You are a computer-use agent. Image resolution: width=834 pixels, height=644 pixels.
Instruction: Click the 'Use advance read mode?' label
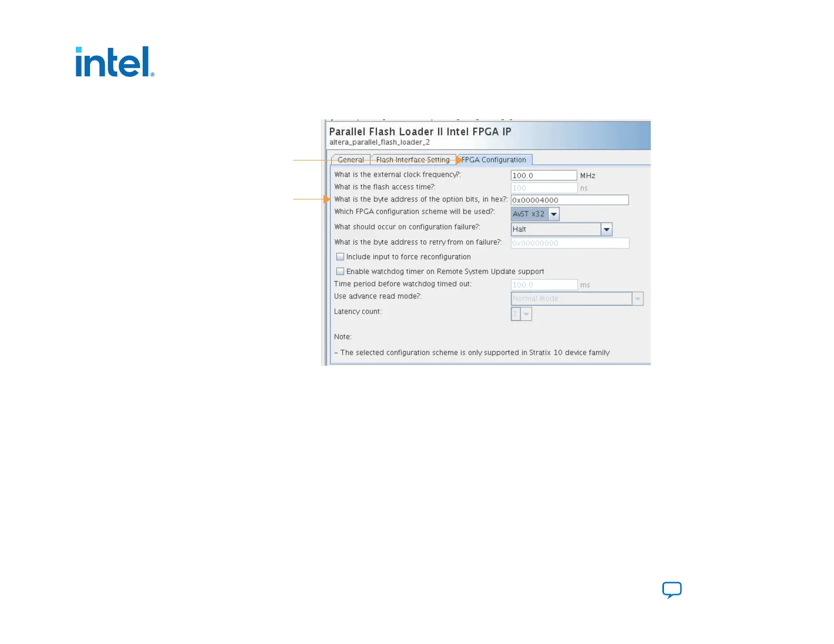click(378, 297)
